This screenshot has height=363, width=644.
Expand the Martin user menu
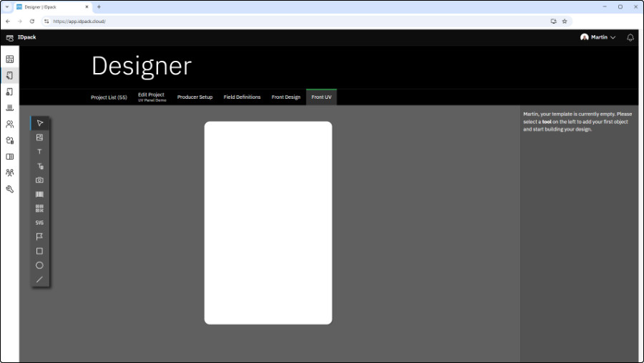tap(598, 37)
